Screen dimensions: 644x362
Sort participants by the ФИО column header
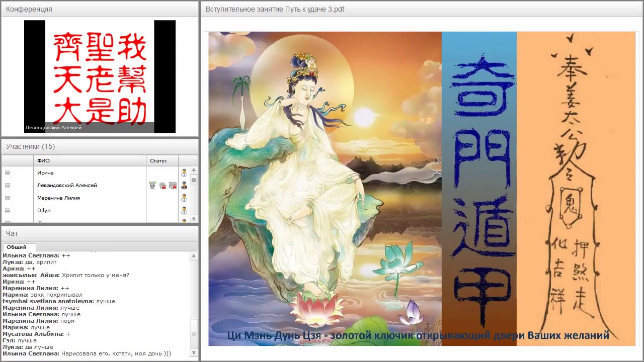coord(90,160)
